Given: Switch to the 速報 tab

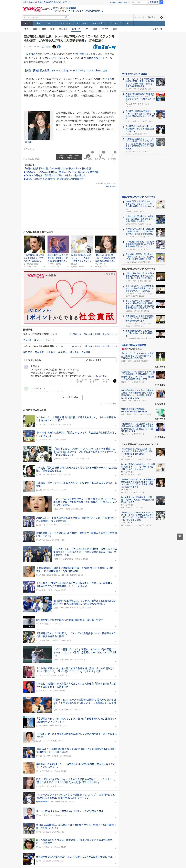Looking at the screenshot, I should point(38,24).
